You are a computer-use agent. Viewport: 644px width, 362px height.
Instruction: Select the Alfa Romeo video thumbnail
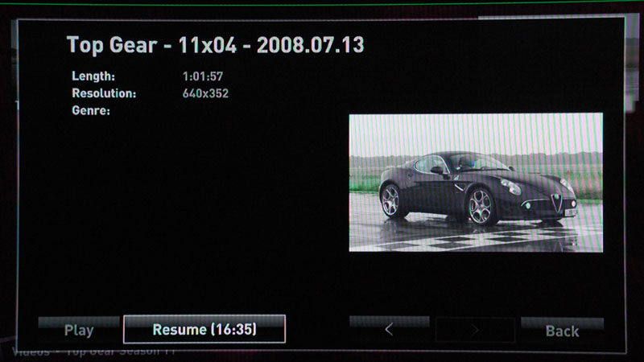(x=476, y=183)
